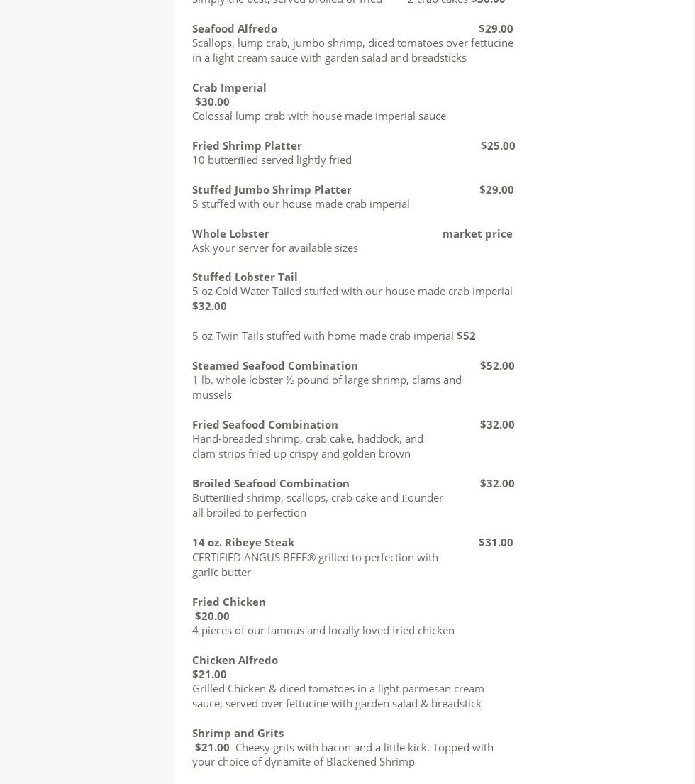Image resolution: width=695 pixels, height=784 pixels.
Task: Select the Stuffed Lobster Tail heading
Action: coord(245,277)
